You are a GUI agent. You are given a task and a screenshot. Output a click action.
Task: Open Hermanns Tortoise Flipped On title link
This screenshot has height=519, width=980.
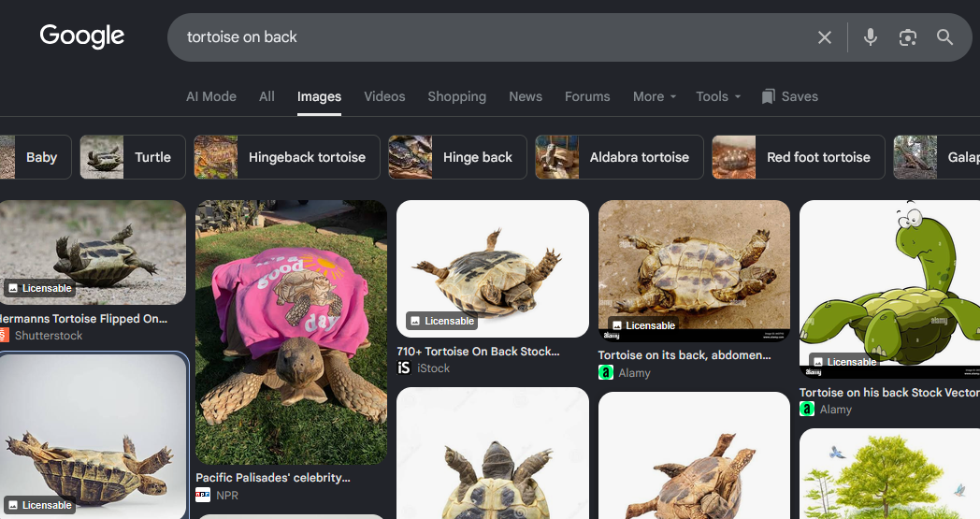(83, 318)
